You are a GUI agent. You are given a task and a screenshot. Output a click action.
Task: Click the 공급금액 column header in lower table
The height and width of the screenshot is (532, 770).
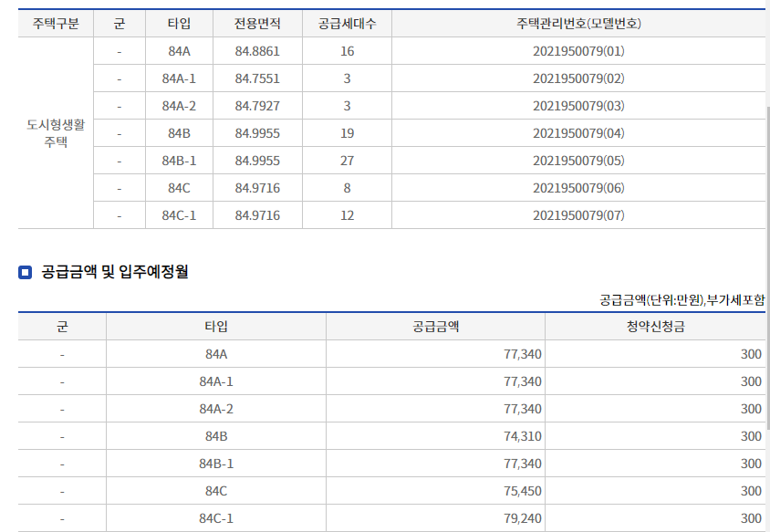(x=435, y=327)
